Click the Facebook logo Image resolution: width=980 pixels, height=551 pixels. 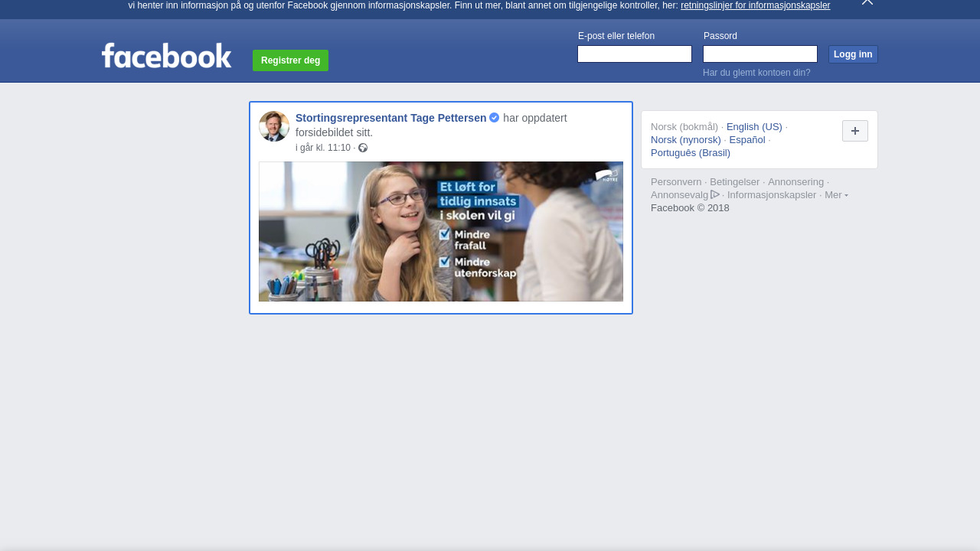click(166, 56)
